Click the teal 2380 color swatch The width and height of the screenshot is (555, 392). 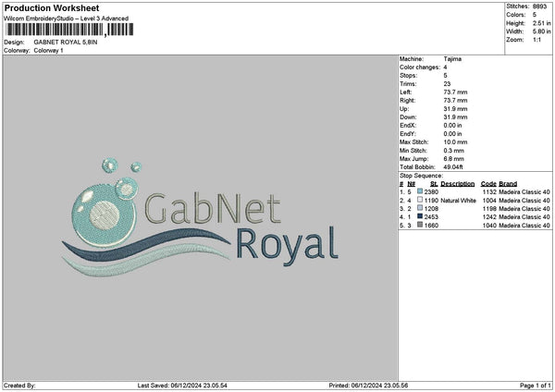point(420,191)
